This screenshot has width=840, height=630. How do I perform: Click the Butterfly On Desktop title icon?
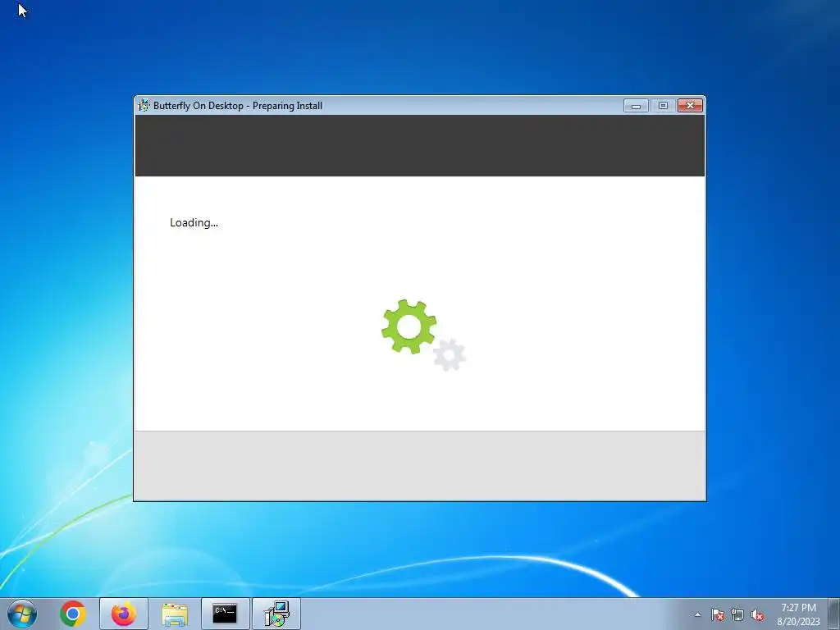click(144, 106)
